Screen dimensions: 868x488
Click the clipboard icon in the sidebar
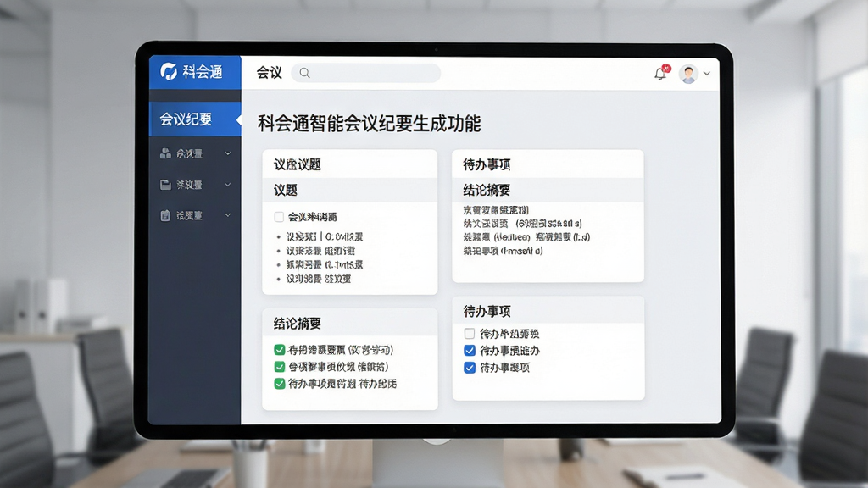pos(165,215)
